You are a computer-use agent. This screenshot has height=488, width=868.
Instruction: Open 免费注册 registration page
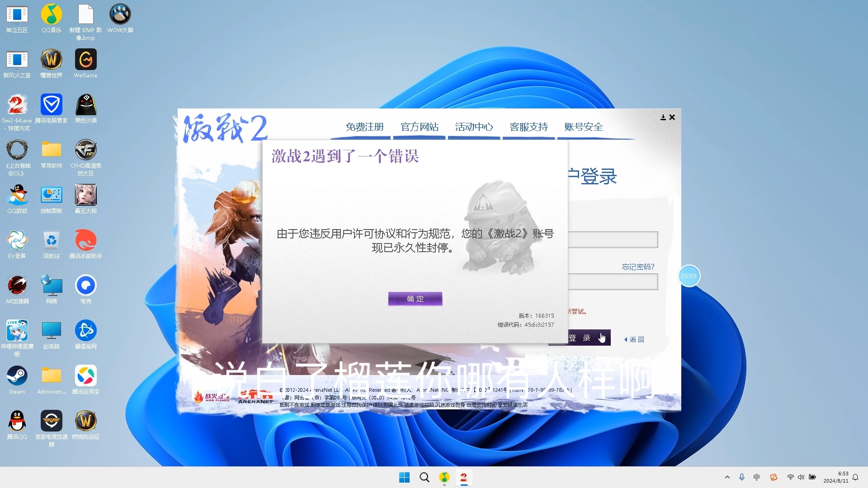pos(363,127)
